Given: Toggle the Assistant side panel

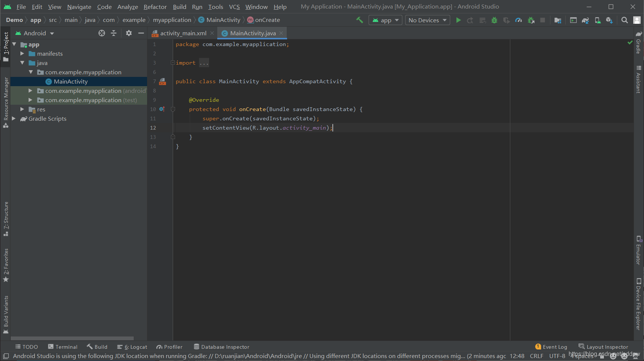Looking at the screenshot, I should (638, 79).
